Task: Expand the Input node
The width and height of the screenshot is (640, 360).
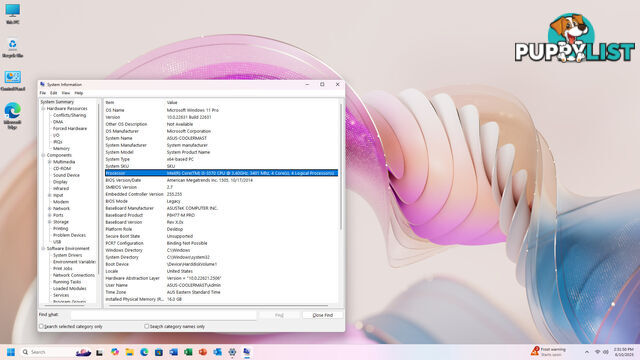Action: pyautogui.click(x=50, y=195)
